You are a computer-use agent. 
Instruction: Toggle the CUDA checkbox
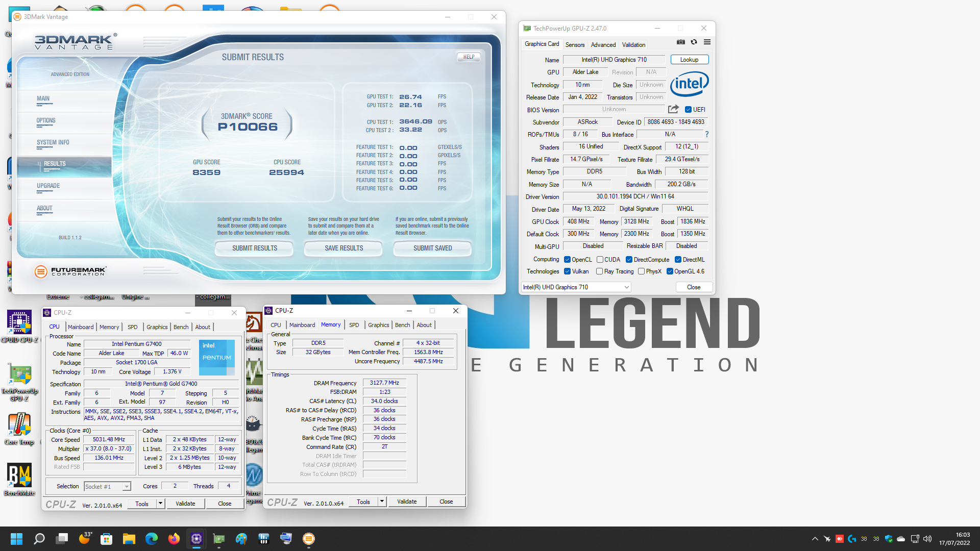600,260
